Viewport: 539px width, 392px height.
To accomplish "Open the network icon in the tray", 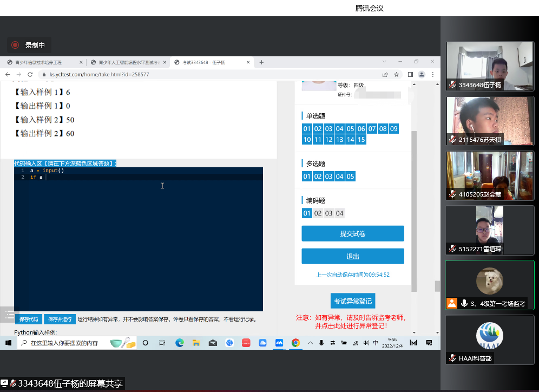I will coord(356,343).
